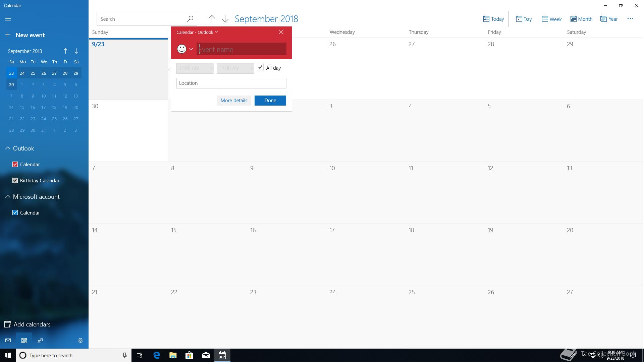Open Calendar - Outlook selector dropdown
Image resolution: width=644 pixels, height=362 pixels.
(197, 32)
